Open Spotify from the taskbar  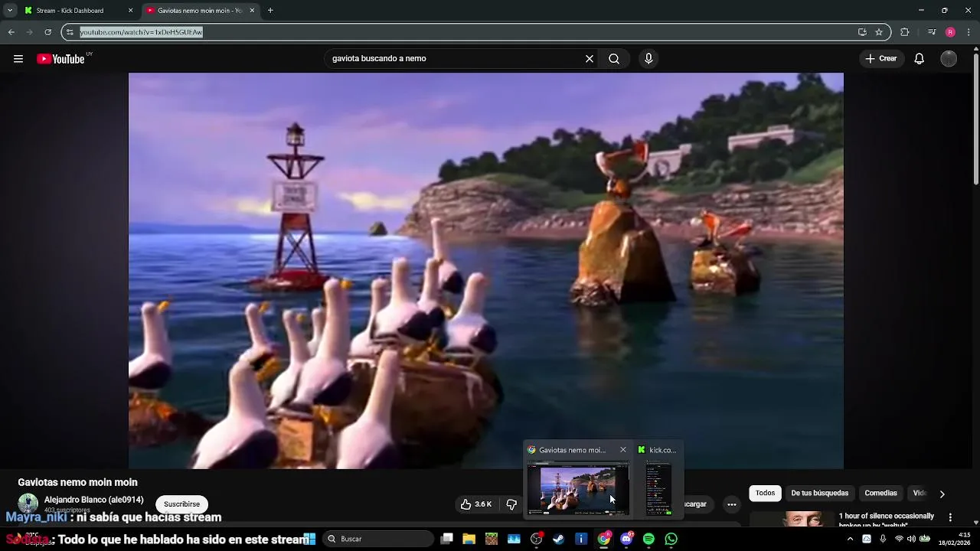click(x=648, y=539)
